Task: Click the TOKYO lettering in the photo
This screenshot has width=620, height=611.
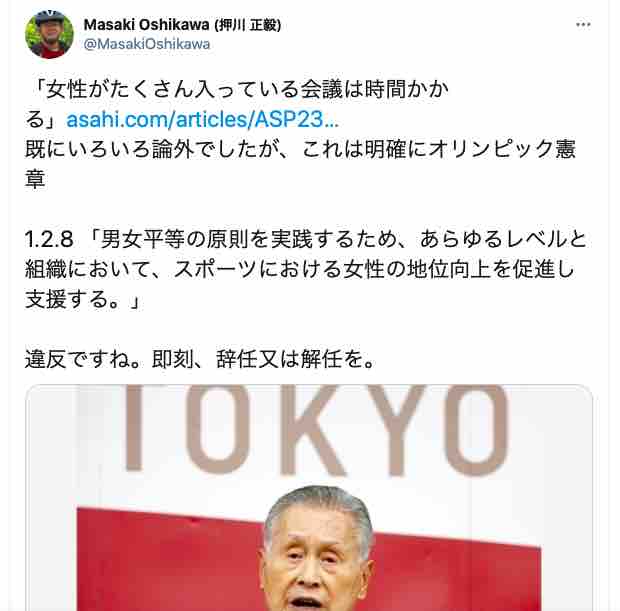Action: coord(316,429)
